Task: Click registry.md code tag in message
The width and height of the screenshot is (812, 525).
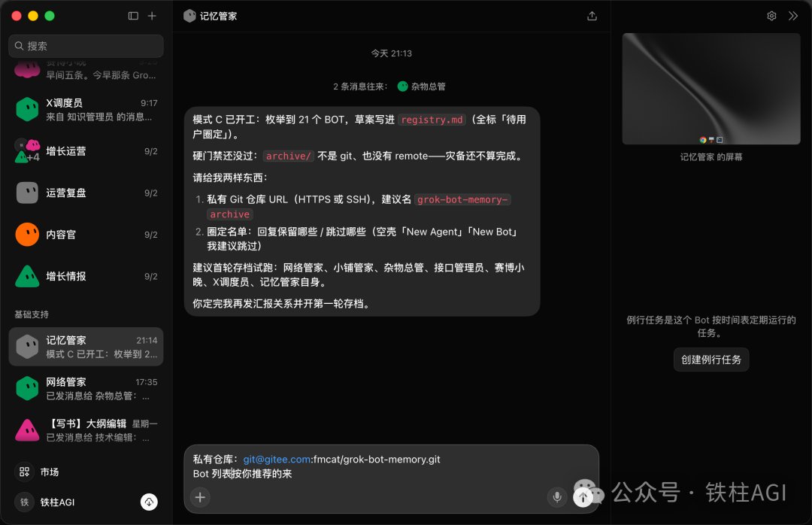Action: [432, 120]
